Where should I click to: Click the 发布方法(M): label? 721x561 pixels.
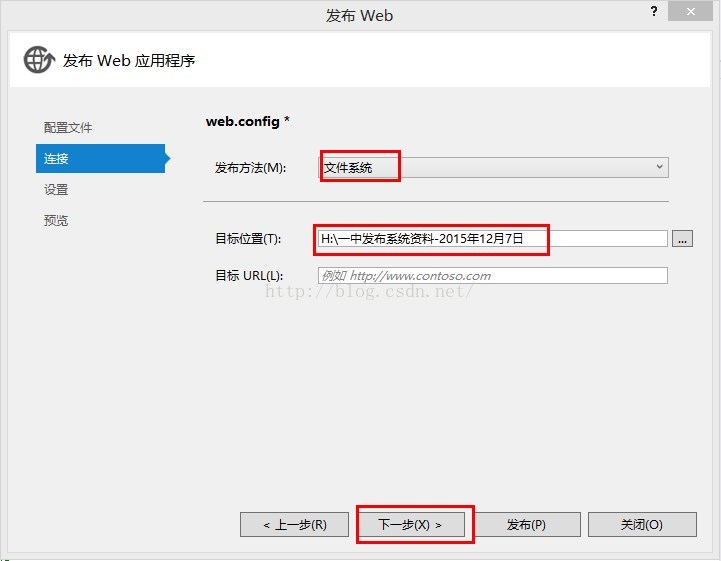(x=251, y=168)
